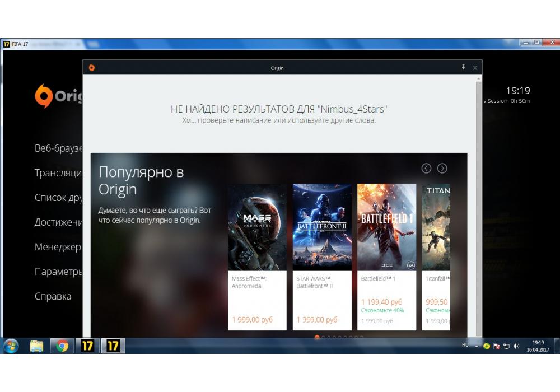Open volume control in system tray
Viewport: 560px width, 392px height.
pos(516,346)
